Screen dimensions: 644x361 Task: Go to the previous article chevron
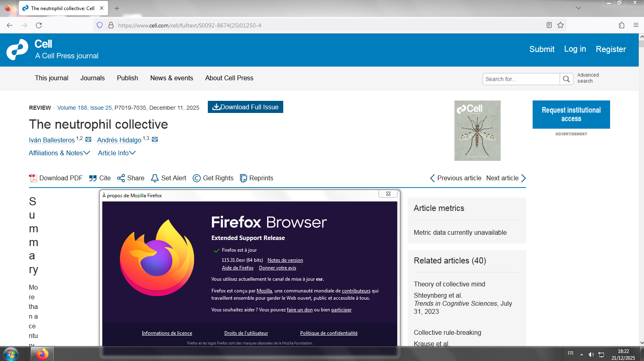click(x=432, y=178)
